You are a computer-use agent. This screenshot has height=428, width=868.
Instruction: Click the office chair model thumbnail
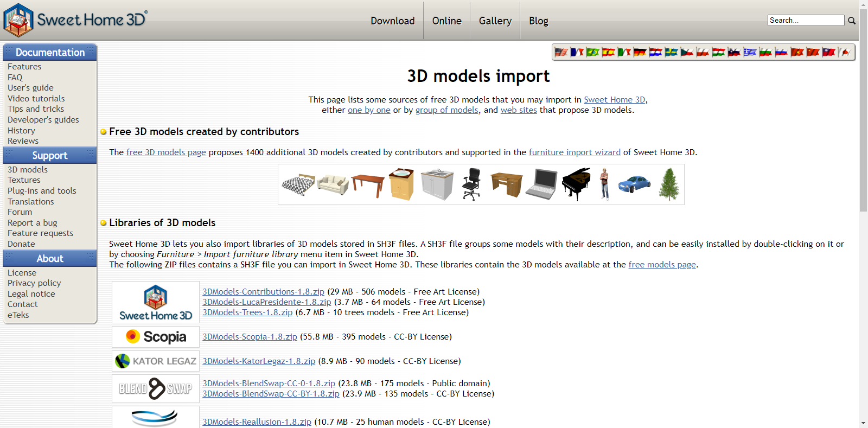click(471, 184)
